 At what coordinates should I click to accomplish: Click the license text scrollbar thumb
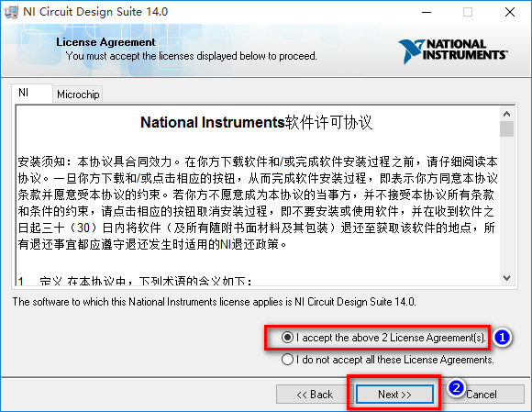[x=507, y=129]
